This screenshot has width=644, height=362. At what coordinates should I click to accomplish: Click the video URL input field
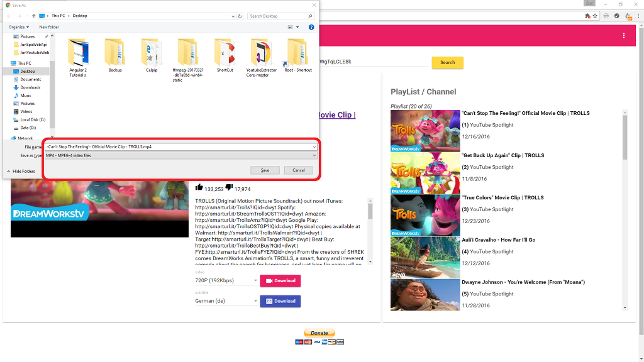click(373, 62)
